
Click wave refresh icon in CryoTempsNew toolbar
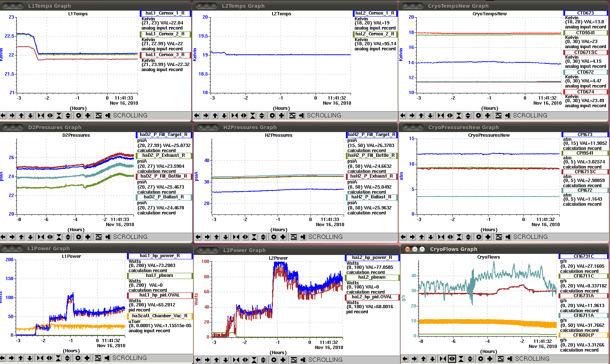[x=499, y=116]
